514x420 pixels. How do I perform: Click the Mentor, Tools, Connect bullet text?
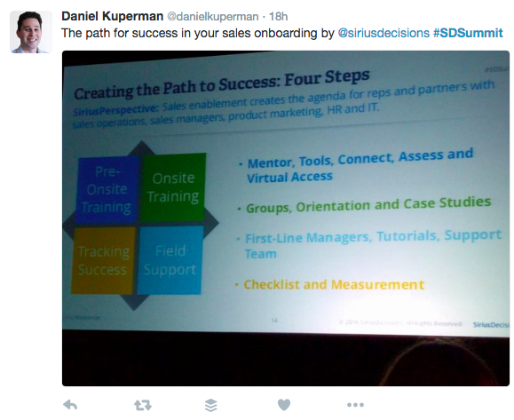coord(360,165)
